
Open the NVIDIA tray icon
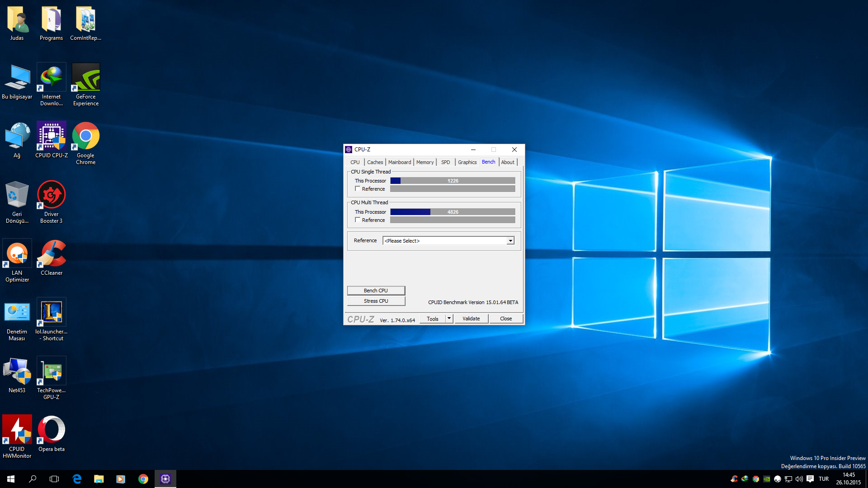coord(767,479)
